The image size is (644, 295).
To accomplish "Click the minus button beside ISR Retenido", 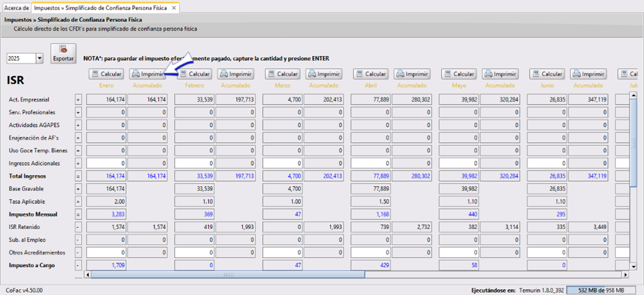I will [x=78, y=227].
